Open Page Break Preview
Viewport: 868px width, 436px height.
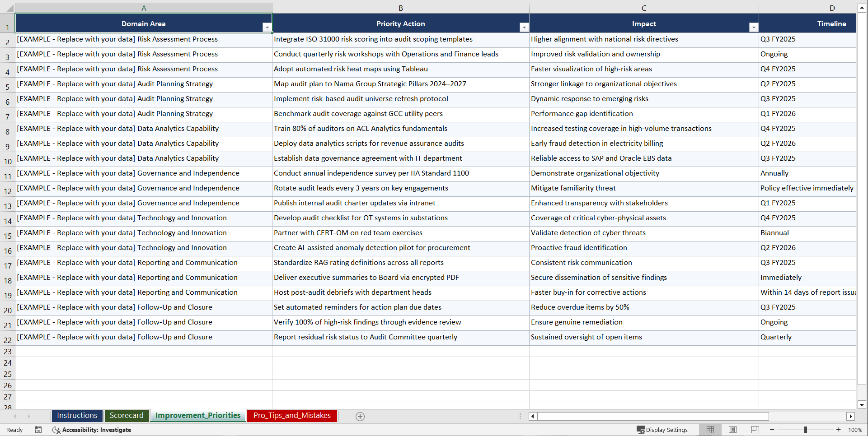point(755,430)
